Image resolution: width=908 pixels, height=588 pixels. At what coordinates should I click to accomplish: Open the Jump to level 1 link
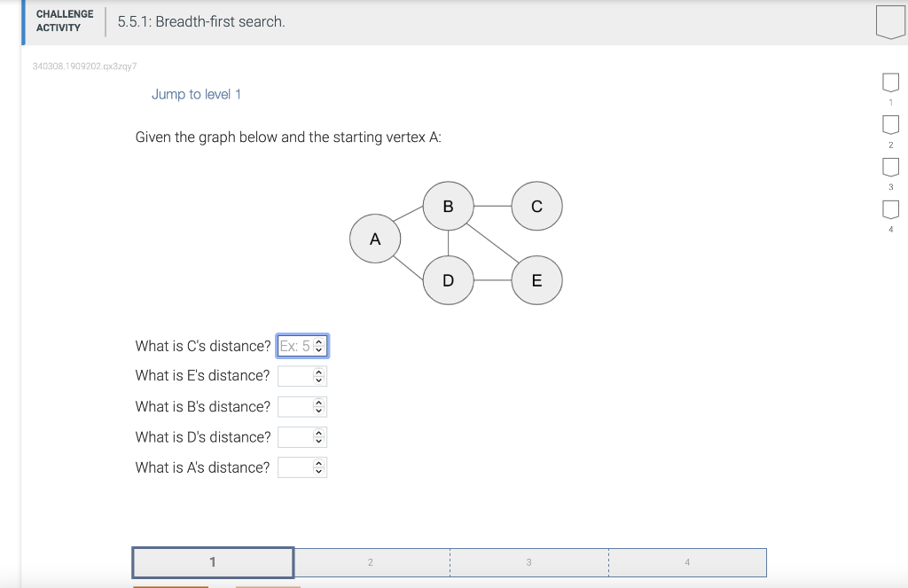click(x=196, y=93)
